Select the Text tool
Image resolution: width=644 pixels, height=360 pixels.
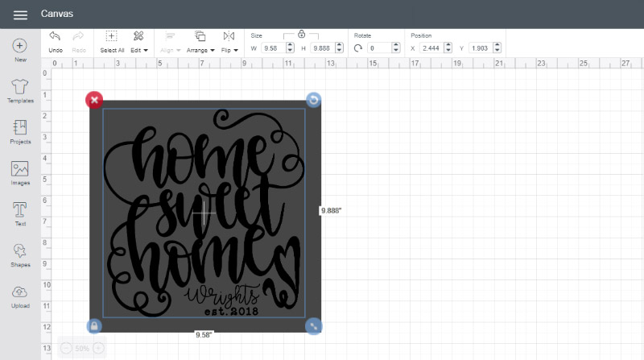19,214
